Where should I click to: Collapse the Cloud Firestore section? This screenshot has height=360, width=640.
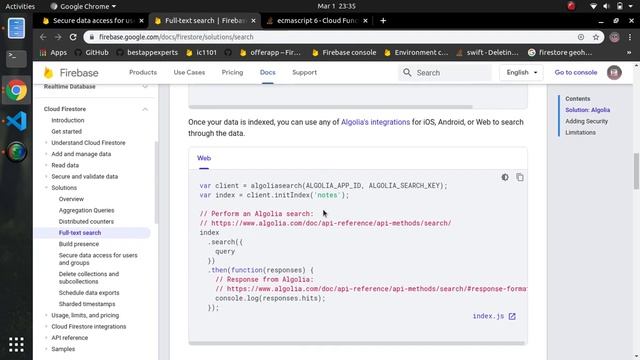click(144, 109)
